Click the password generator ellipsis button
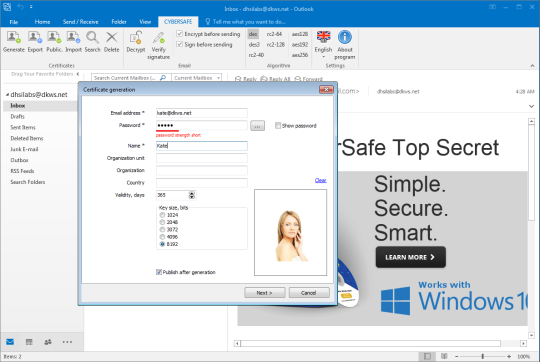The width and height of the screenshot is (540, 362). click(x=257, y=126)
